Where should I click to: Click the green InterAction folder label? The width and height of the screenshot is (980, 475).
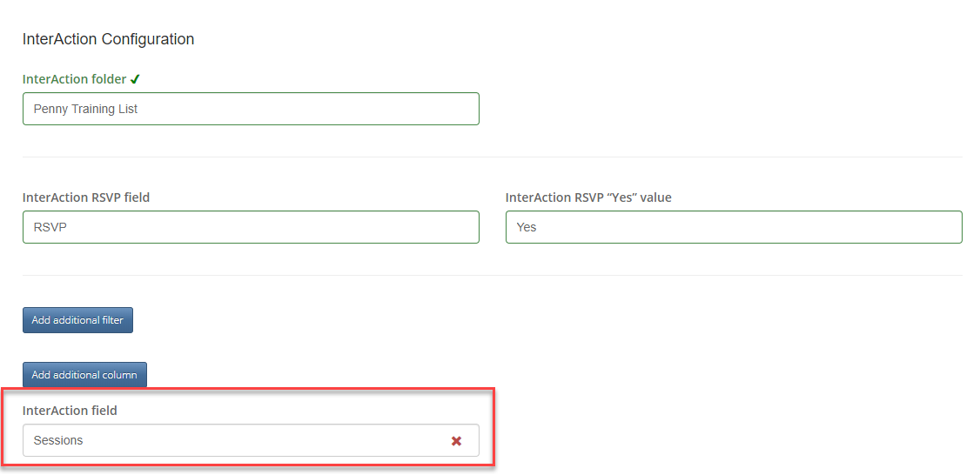(74, 79)
